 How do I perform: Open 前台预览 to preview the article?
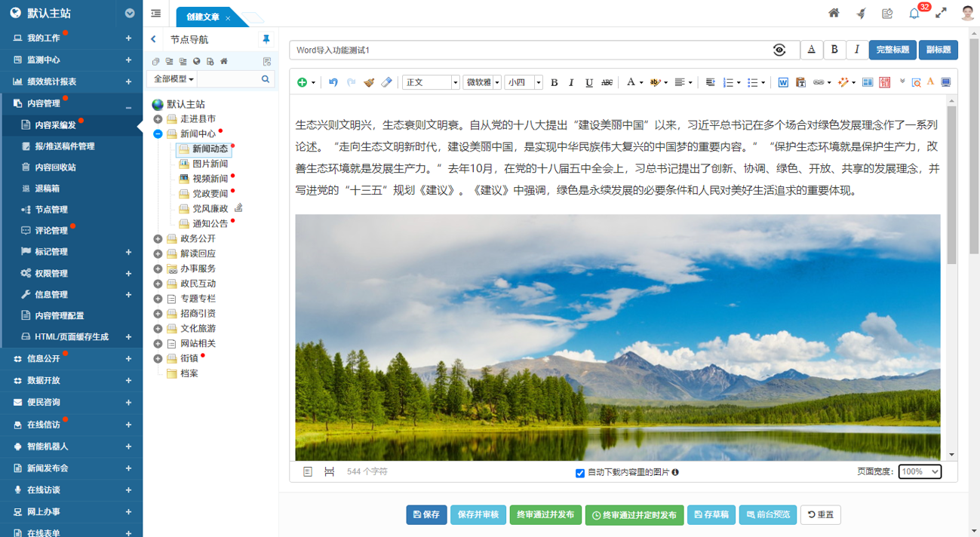(x=767, y=515)
